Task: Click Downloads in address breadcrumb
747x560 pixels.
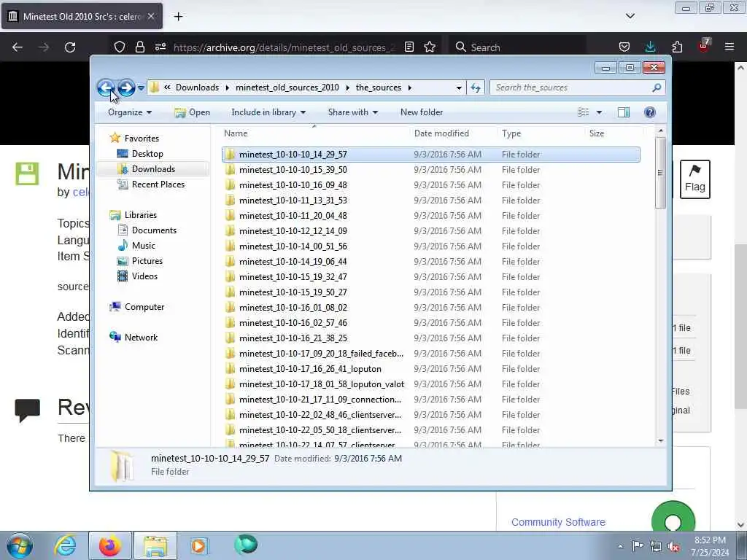Action: click(197, 87)
